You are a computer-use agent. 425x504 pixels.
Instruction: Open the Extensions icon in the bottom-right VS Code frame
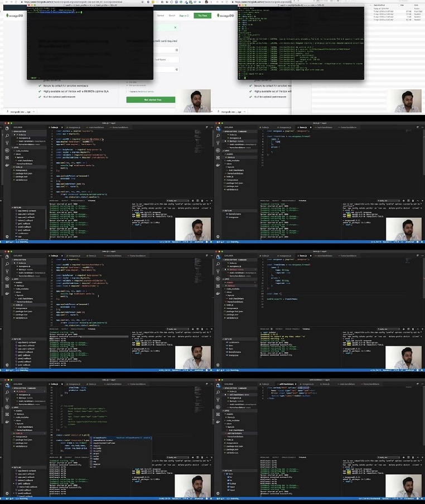click(x=218, y=415)
